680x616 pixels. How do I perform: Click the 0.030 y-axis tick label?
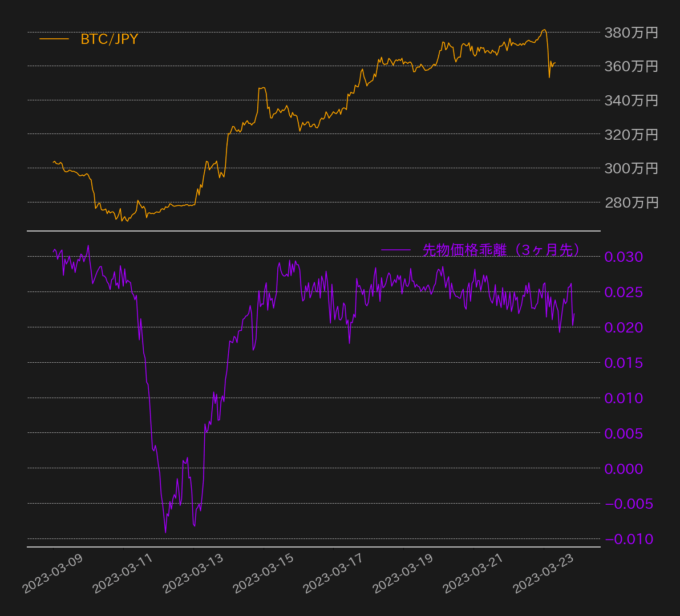click(x=624, y=257)
